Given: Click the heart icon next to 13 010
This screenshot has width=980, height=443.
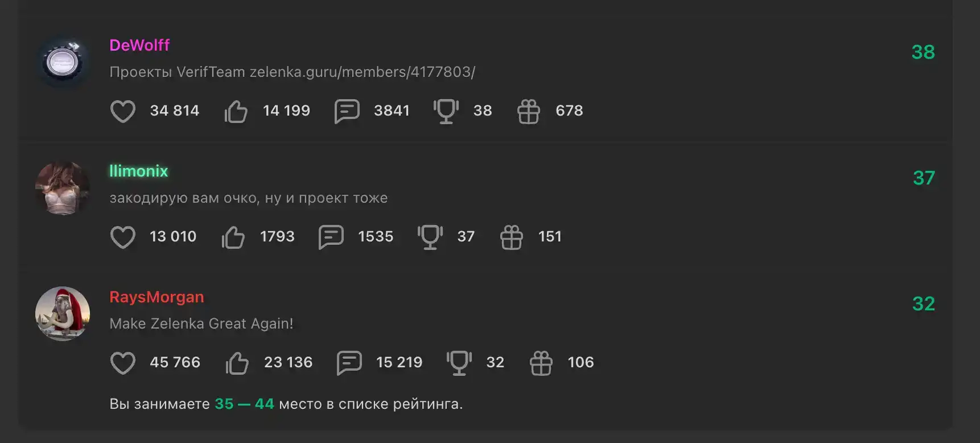Looking at the screenshot, I should [123, 237].
